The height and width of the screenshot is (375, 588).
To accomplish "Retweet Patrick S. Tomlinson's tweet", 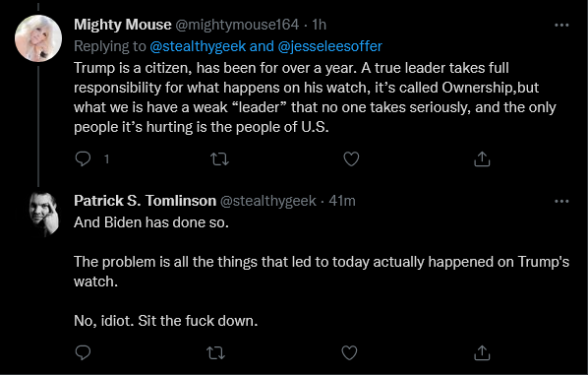I will click(216, 352).
